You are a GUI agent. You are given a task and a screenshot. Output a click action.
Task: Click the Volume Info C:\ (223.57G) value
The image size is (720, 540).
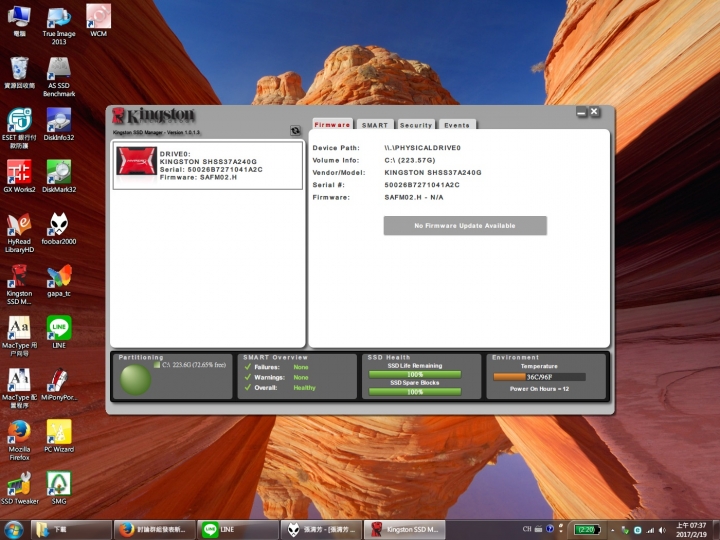tap(410, 160)
